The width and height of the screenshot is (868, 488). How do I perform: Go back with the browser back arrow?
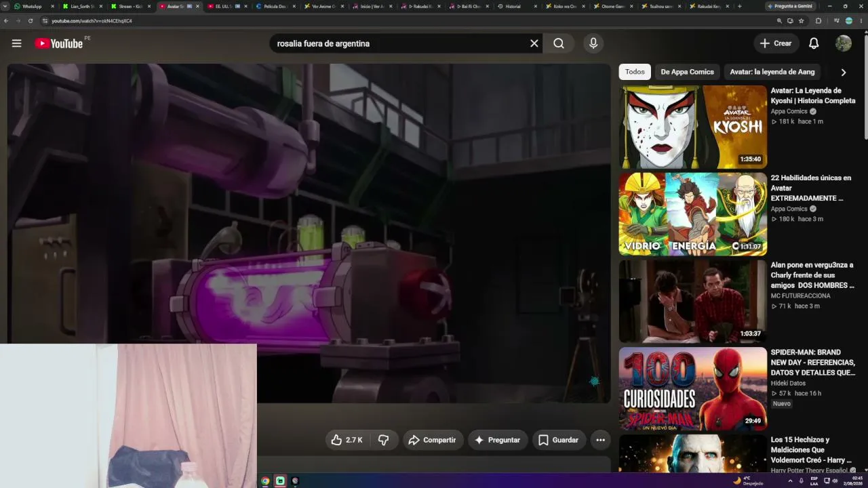point(7,21)
